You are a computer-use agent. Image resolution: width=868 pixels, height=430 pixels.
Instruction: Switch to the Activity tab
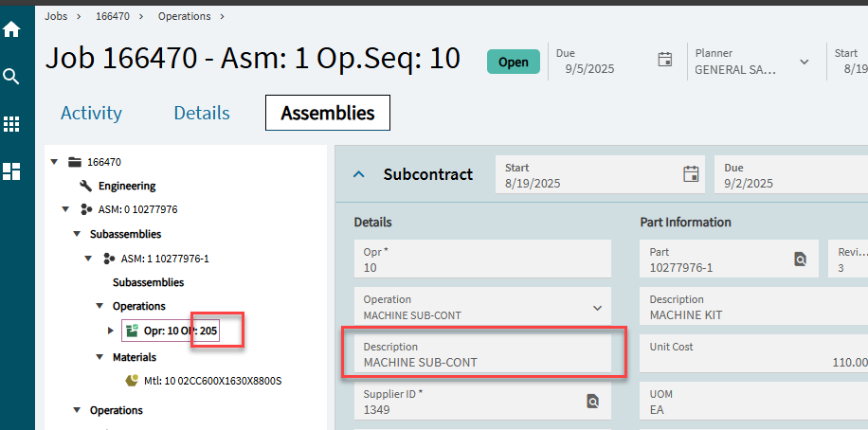[91, 113]
